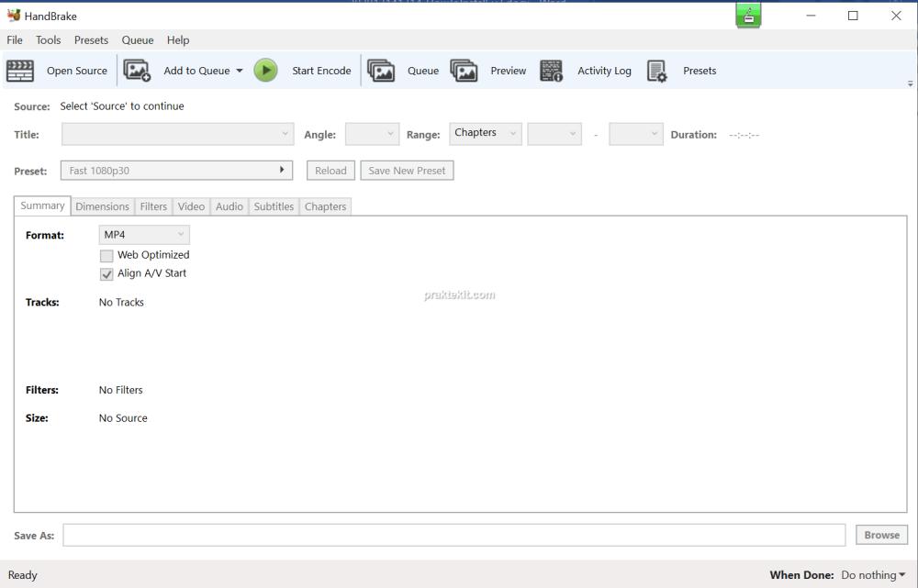Open the Title dropdown

177,134
